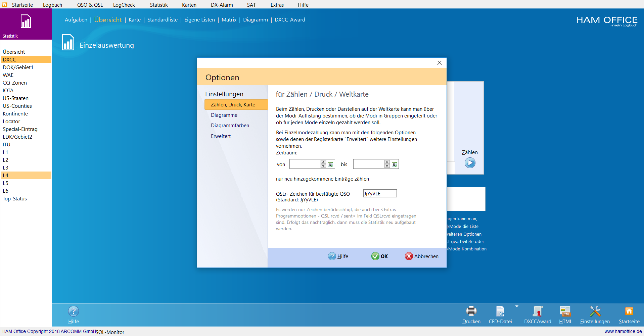Click the Startseite house icon in bottom bar
The height and width of the screenshot is (336, 644).
[629, 311]
